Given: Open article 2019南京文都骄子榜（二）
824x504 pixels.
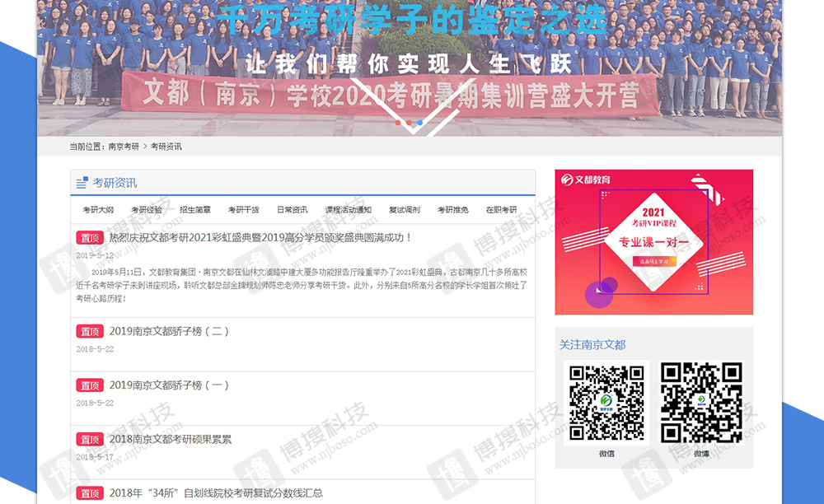Looking at the screenshot, I should click(169, 331).
